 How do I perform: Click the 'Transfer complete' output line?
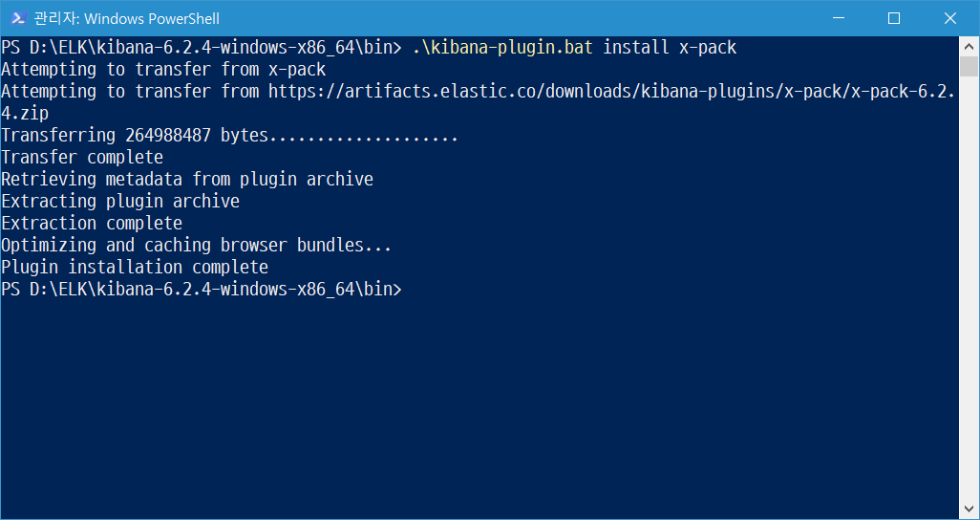(x=82, y=158)
